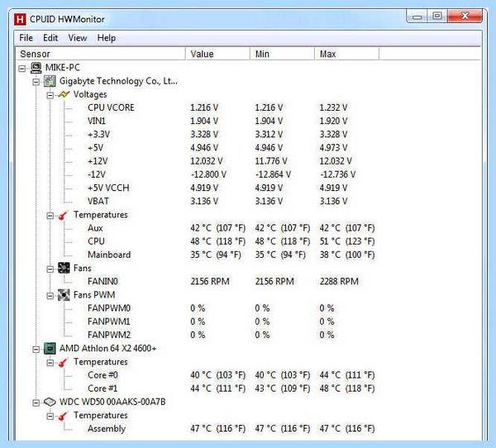Click the Max column header
The image size is (496, 448).
pos(346,54)
